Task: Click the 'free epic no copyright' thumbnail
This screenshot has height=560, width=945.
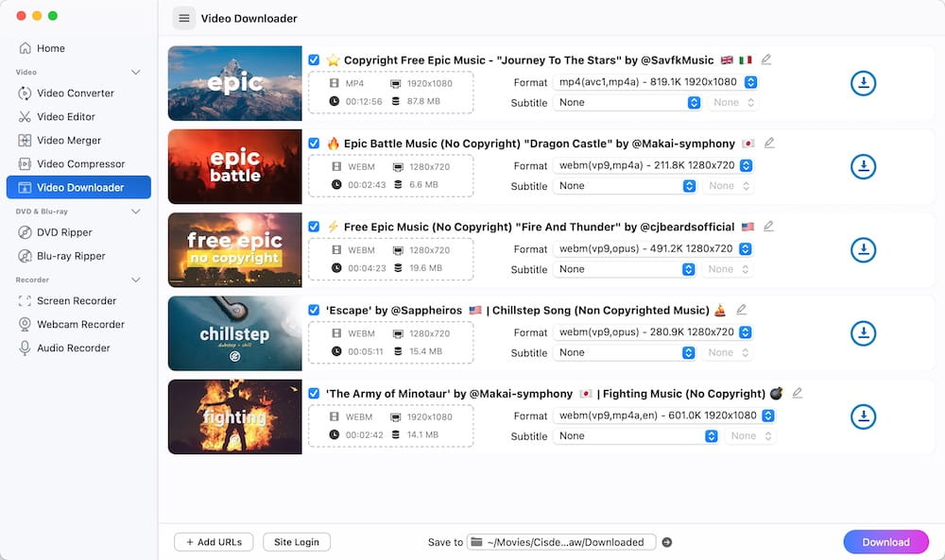Action: 235,250
